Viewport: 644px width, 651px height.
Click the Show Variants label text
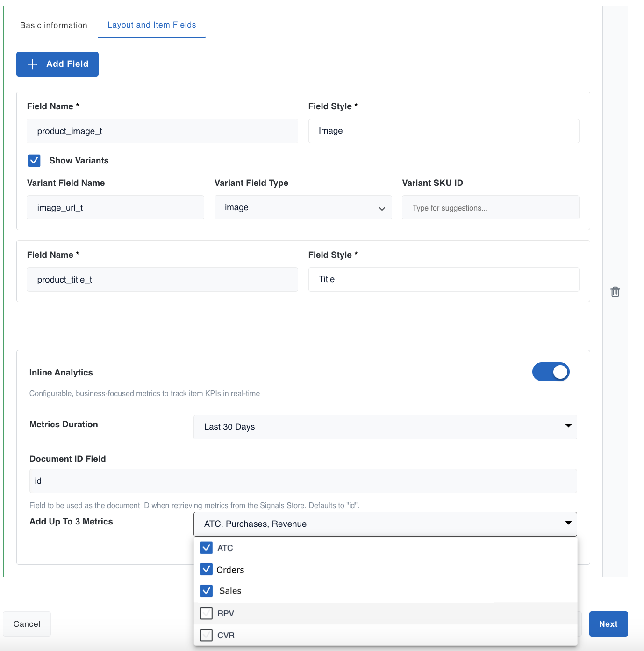pyautogui.click(x=79, y=161)
